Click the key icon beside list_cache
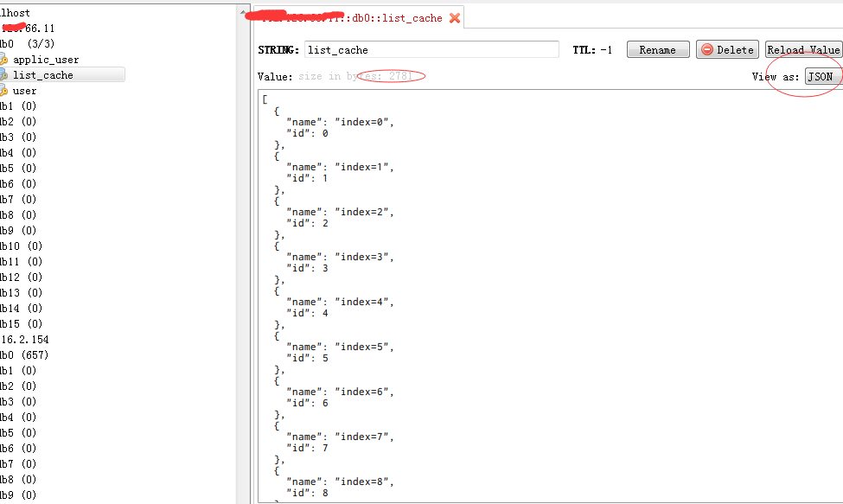The width and height of the screenshot is (843, 504). pyautogui.click(x=3, y=74)
